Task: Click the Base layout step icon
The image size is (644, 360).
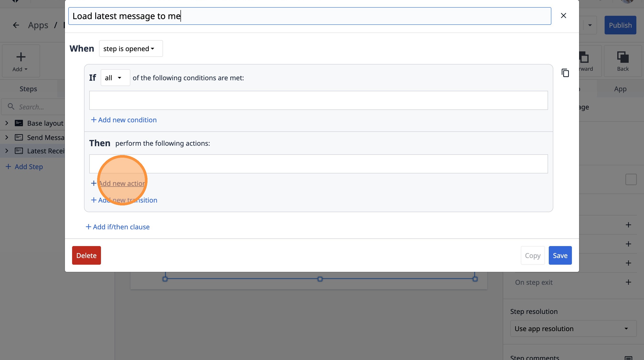Action: 19,123
